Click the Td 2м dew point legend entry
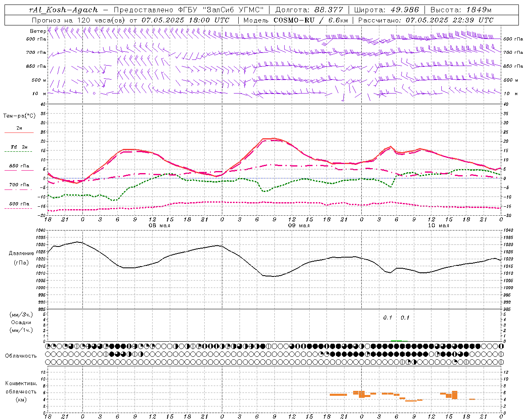The height and width of the screenshot is (420, 525). point(19,147)
